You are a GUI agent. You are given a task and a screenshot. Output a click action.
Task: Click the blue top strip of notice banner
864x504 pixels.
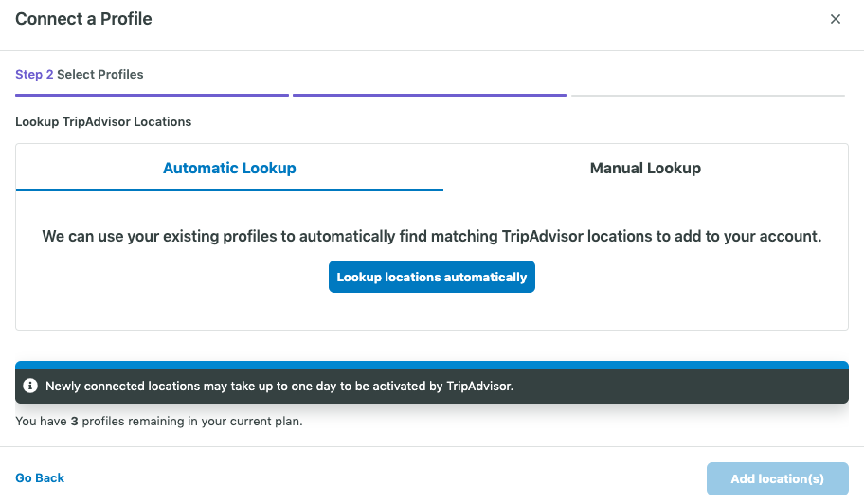tap(431, 365)
